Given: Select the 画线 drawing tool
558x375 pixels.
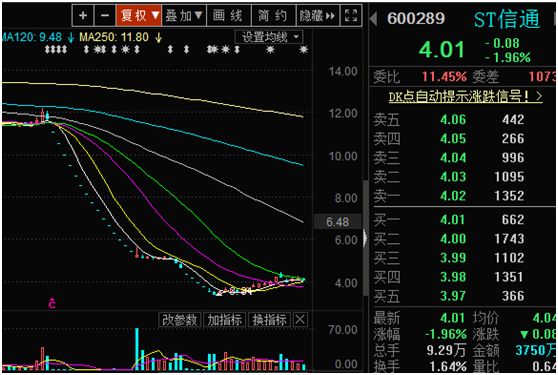Looking at the screenshot, I should coord(229,15).
